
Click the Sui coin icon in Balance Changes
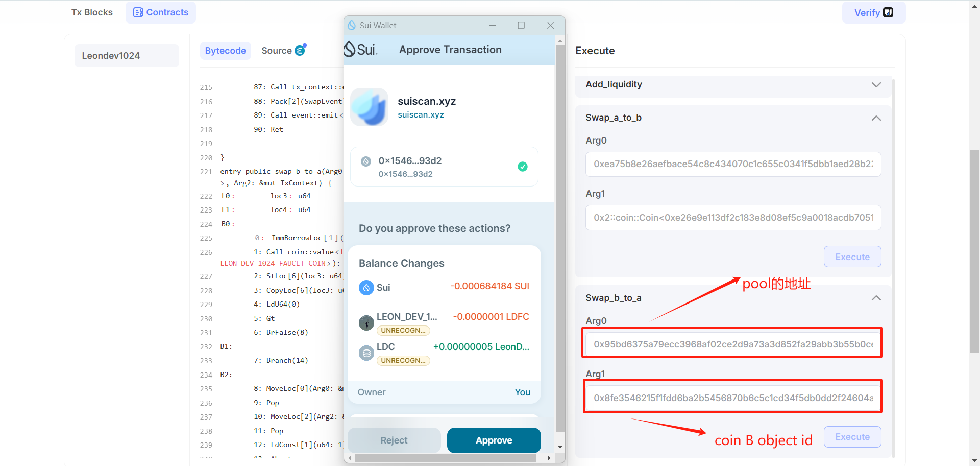tap(366, 288)
